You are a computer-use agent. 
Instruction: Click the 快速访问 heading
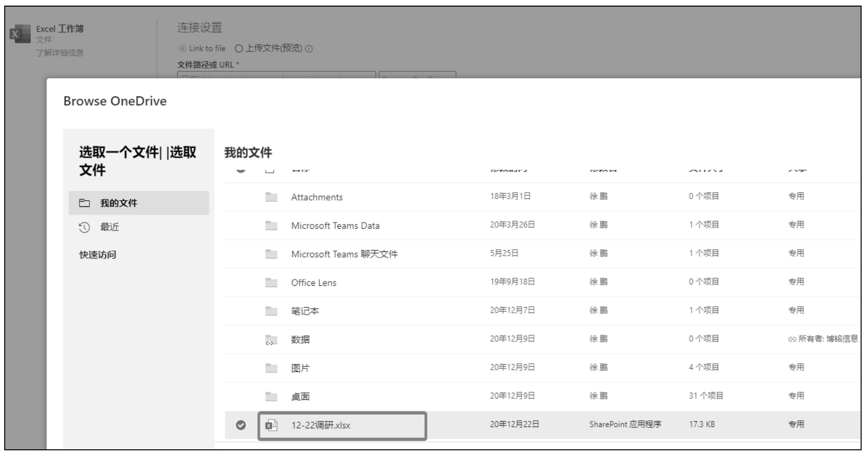(x=98, y=255)
